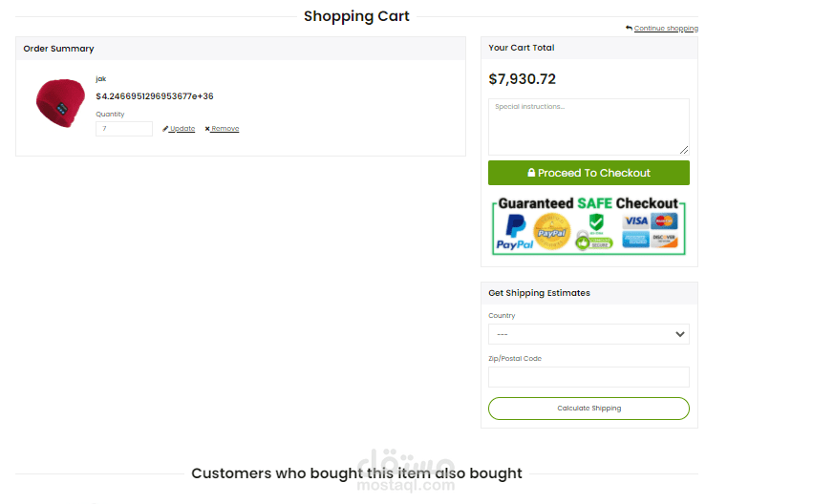
Task: Click the green shield checkmark badge
Action: pyautogui.click(x=596, y=221)
